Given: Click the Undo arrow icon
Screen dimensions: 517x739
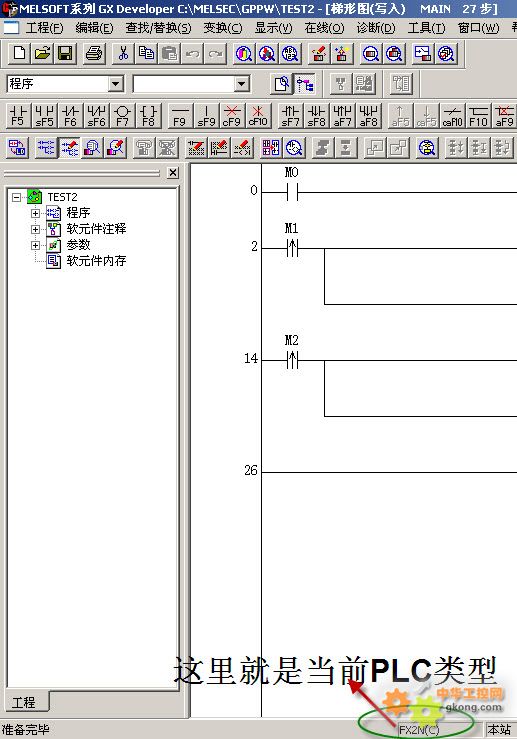Looking at the screenshot, I should point(192,53).
